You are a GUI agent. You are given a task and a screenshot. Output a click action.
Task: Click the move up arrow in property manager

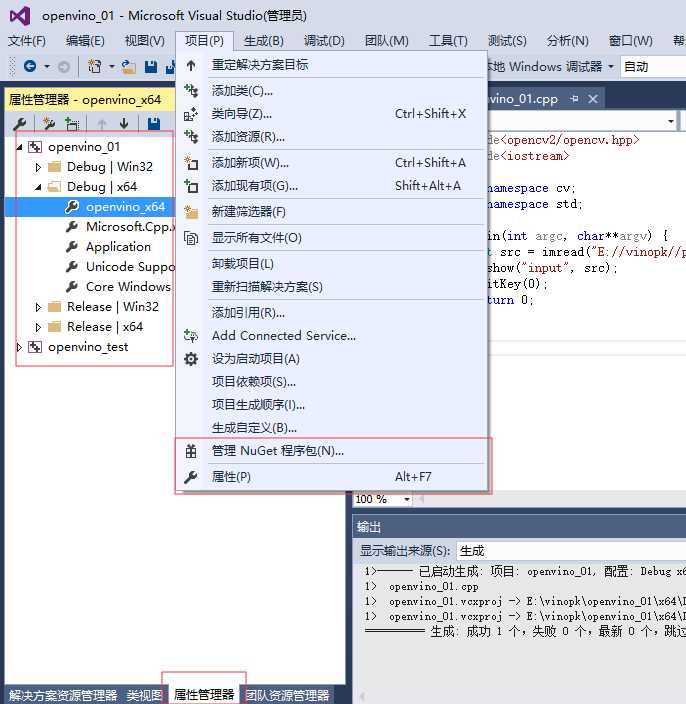(x=102, y=123)
